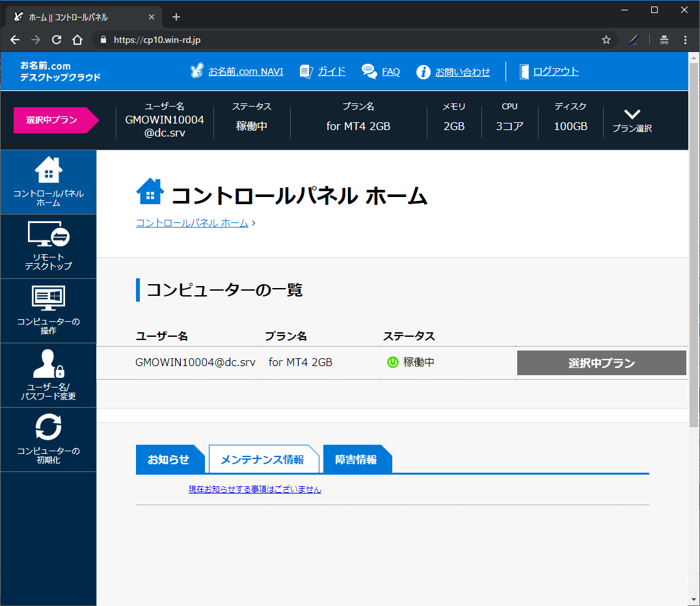Click the お名前.com デスクトップクラウド logo
The image size is (700, 606).
click(61, 72)
